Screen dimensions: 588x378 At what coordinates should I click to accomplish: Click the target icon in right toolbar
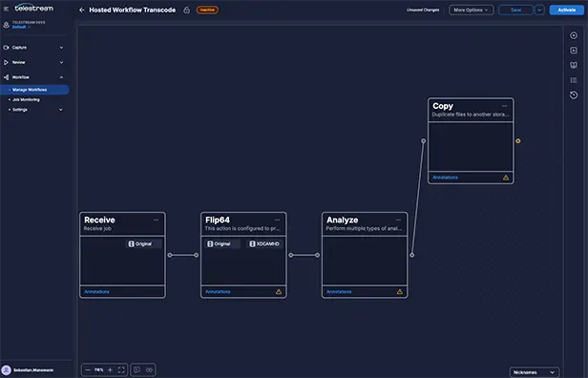click(574, 35)
